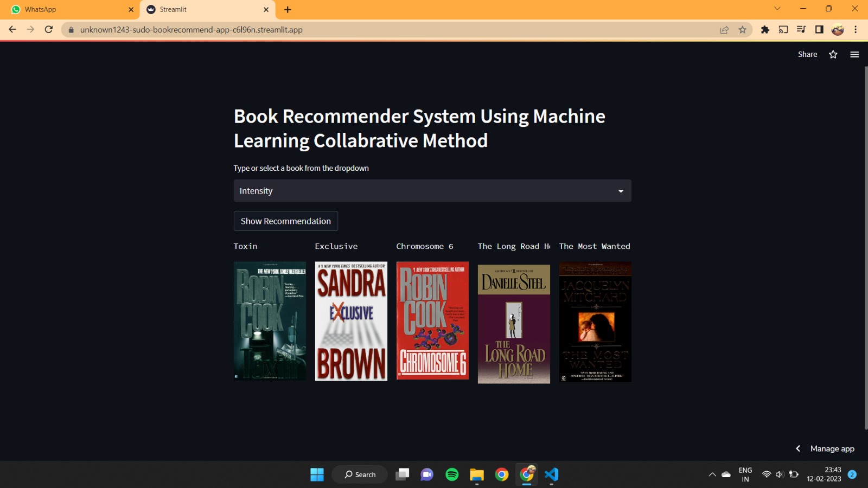This screenshot has width=868, height=488.
Task: Change ENG IN input language
Action: click(745, 474)
